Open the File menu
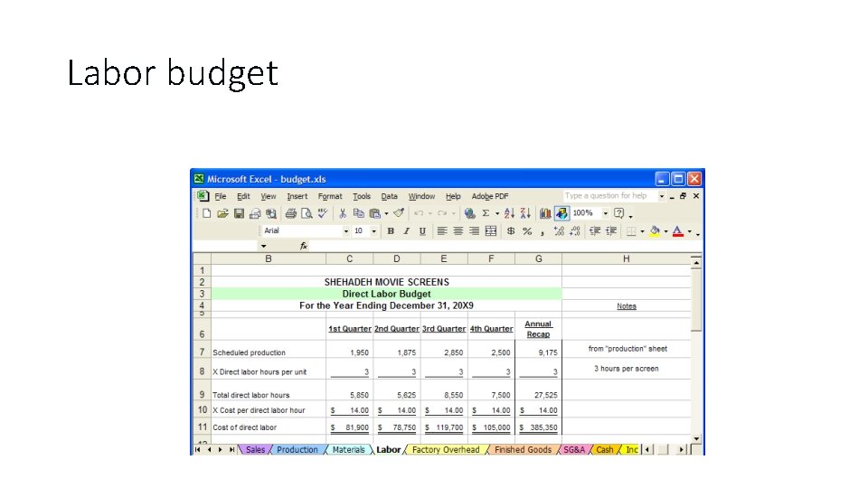This screenshot has width=868, height=488. (221, 196)
